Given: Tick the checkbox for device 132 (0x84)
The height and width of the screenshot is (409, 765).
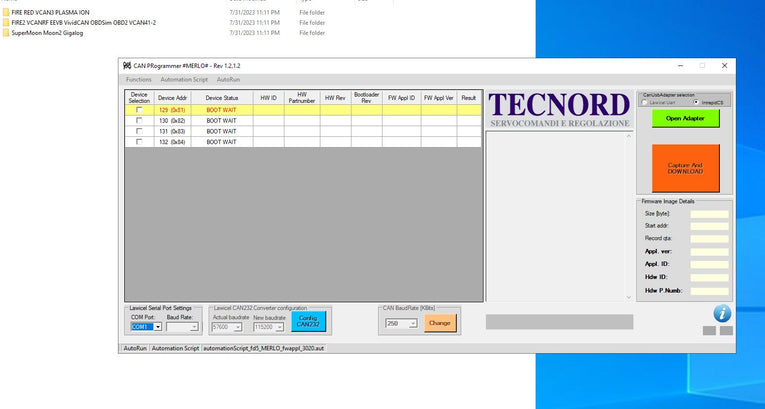Looking at the screenshot, I should click(x=139, y=142).
